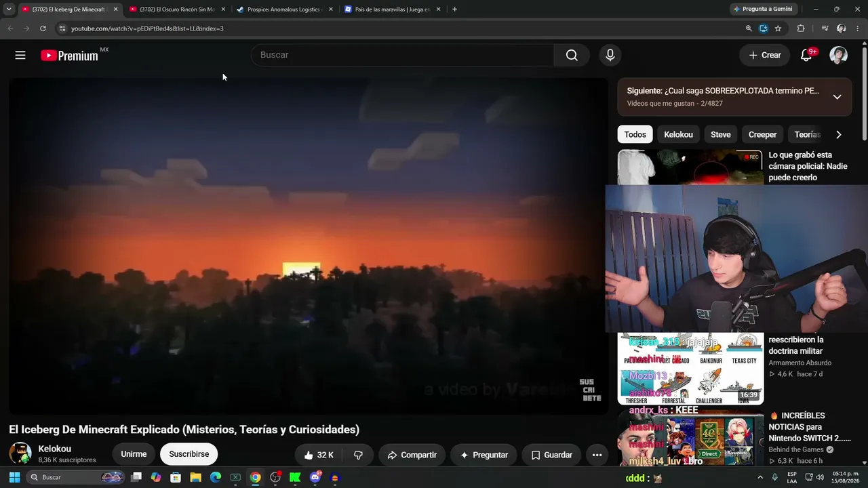This screenshot has width=868, height=488.
Task: Open the Crear menu
Action: tap(765, 55)
